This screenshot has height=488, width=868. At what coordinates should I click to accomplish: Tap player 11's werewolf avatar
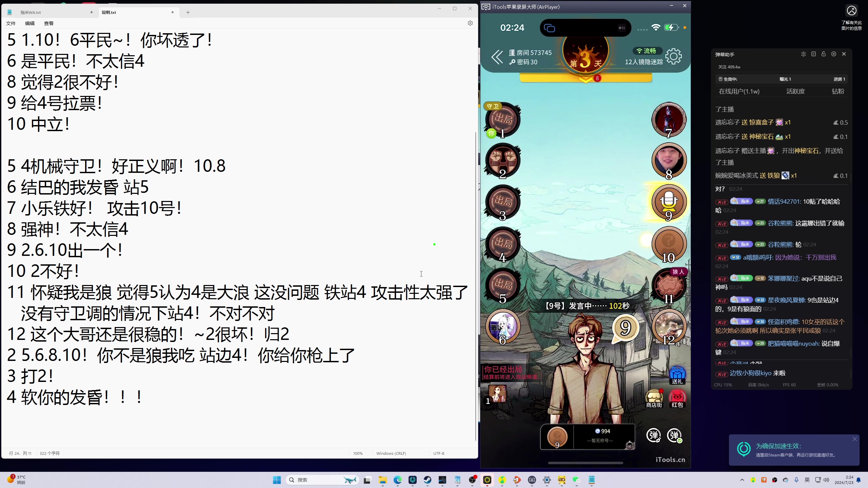[x=669, y=285]
